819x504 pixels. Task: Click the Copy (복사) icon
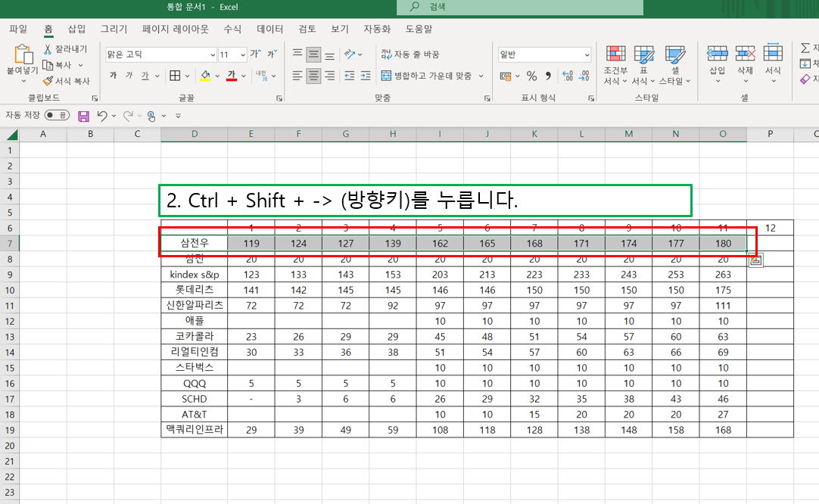pyautogui.click(x=48, y=65)
